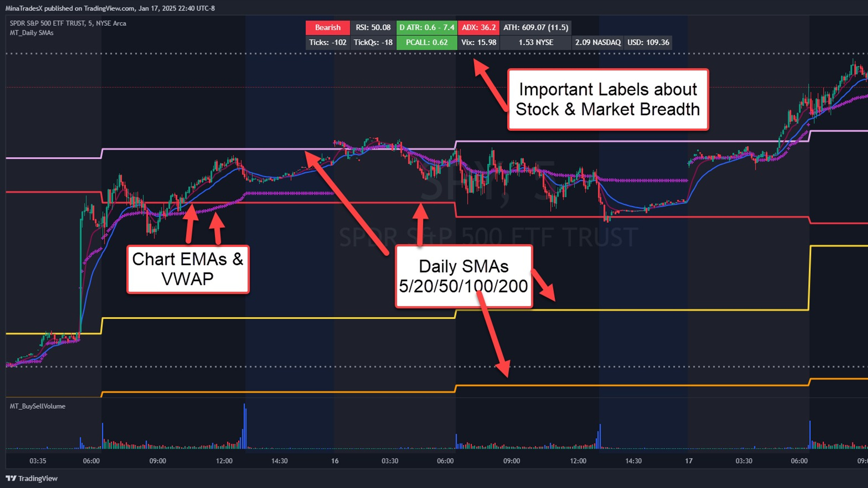
Task: Click the MT_BuySellVolume indicator name
Action: (x=38, y=406)
